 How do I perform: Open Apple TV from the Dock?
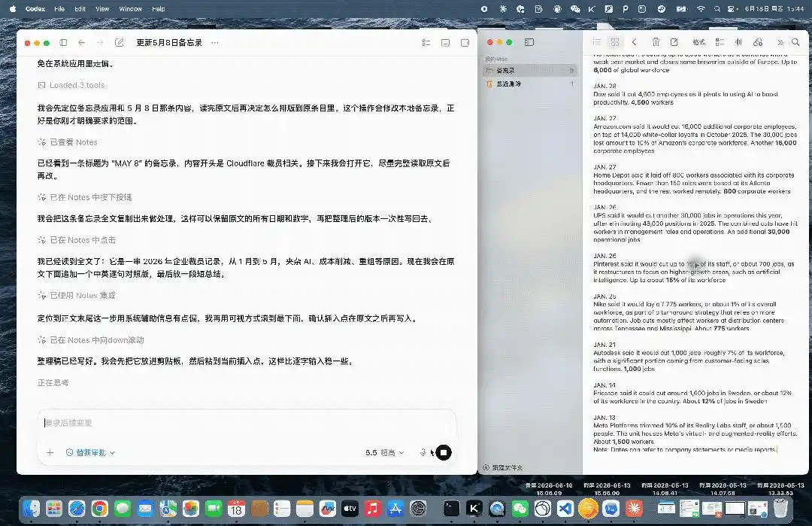(350, 509)
